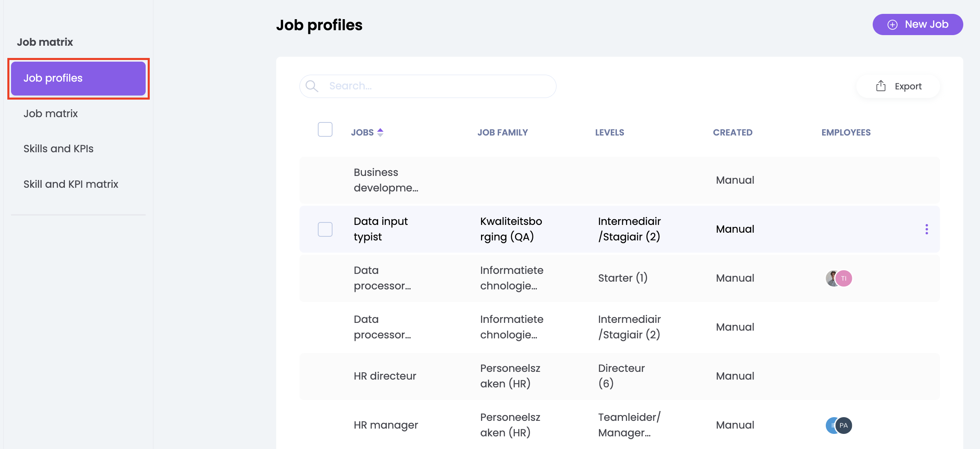Click the plus icon in New Job
This screenshot has width=980, height=449.
coord(893,25)
